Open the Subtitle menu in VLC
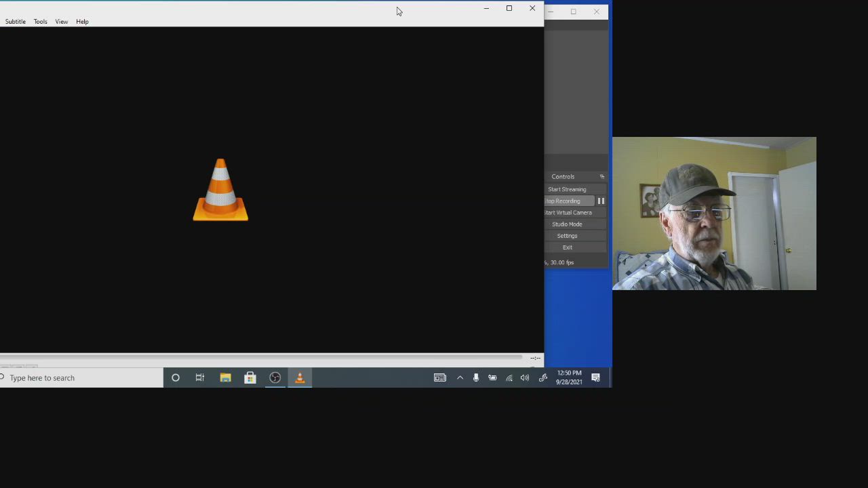868x488 pixels. click(16, 22)
